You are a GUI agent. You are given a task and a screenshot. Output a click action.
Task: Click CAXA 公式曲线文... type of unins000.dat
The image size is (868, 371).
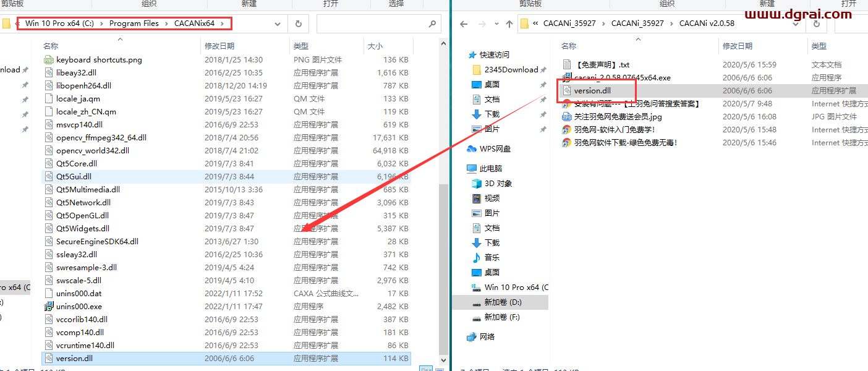pyautogui.click(x=326, y=294)
